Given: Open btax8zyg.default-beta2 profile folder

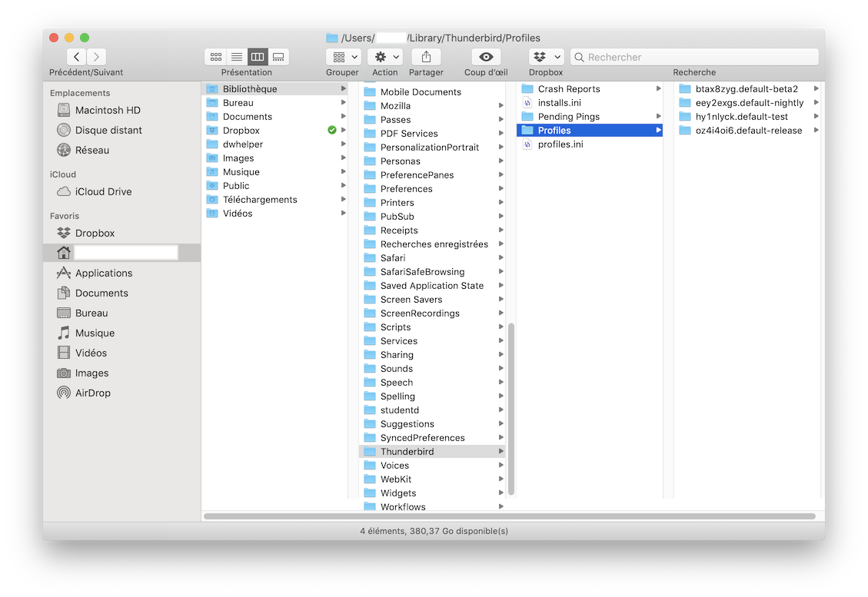Looking at the screenshot, I should (747, 88).
